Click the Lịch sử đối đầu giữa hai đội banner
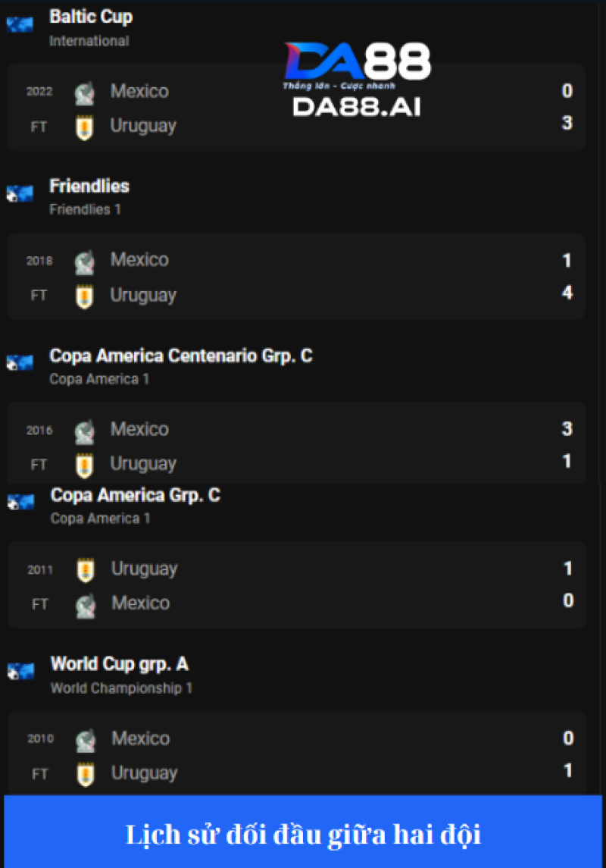 tap(303, 832)
